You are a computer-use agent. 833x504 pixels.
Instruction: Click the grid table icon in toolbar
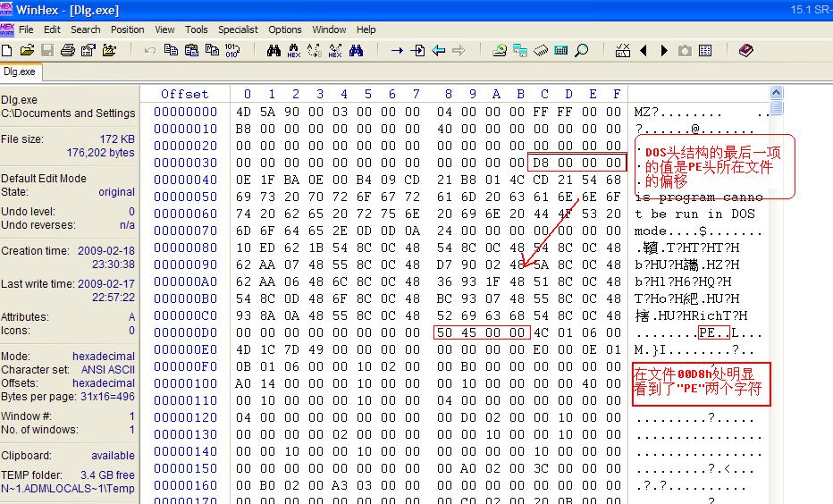click(705, 50)
